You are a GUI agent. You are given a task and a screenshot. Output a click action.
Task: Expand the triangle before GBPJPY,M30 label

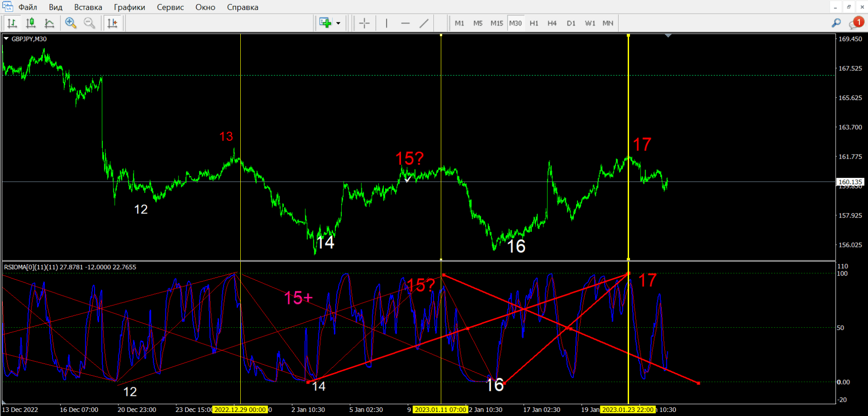point(6,39)
